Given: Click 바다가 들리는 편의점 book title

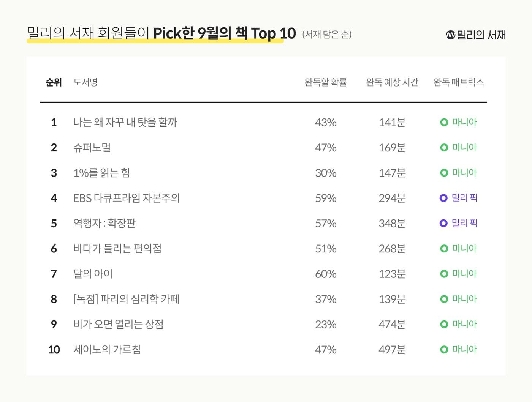Looking at the screenshot, I should tap(117, 249).
